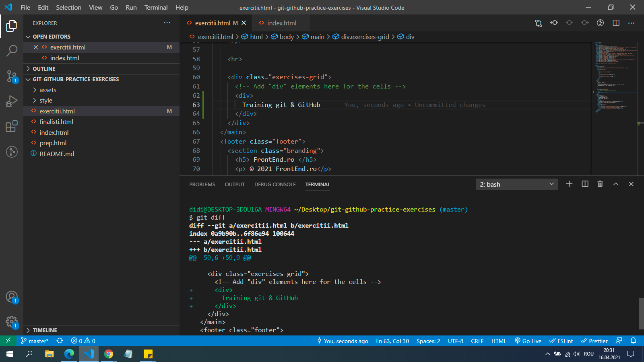The width and height of the screenshot is (644, 362).
Task: Open the Extensions view
Action: click(12, 126)
